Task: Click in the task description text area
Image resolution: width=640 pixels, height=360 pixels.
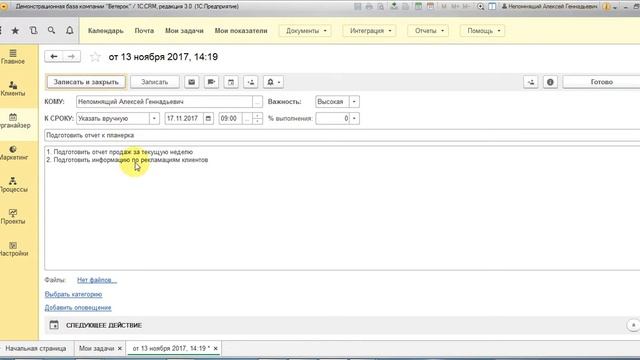Action: 342,208
